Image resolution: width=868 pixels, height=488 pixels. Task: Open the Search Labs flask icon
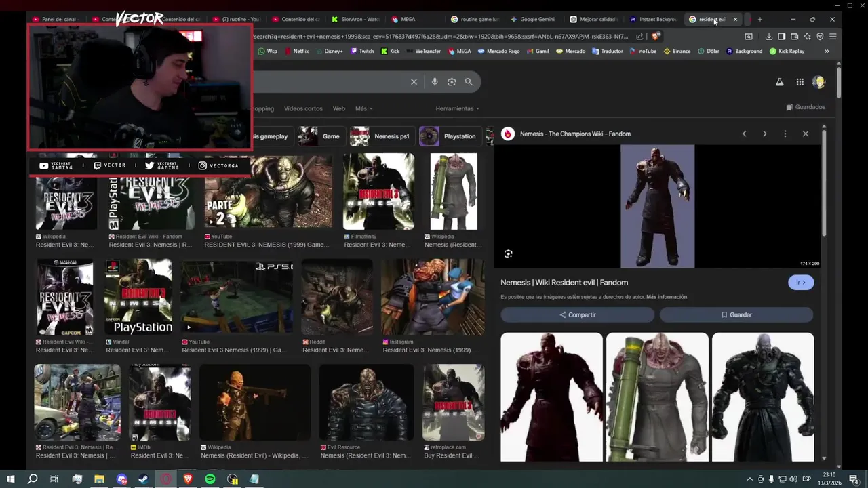(780, 82)
